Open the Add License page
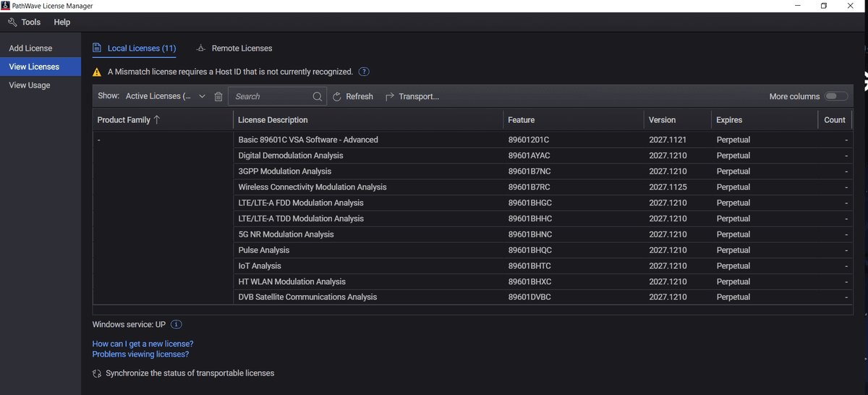The image size is (868, 395). click(30, 48)
